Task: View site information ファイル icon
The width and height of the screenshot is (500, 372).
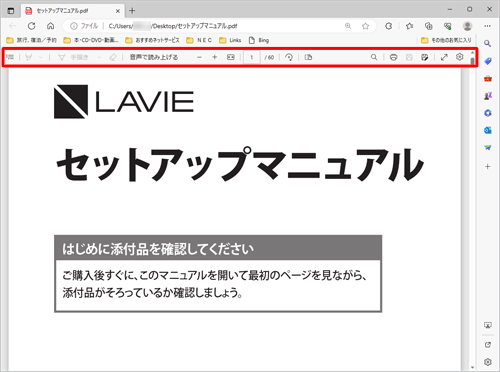Action: 84,26
